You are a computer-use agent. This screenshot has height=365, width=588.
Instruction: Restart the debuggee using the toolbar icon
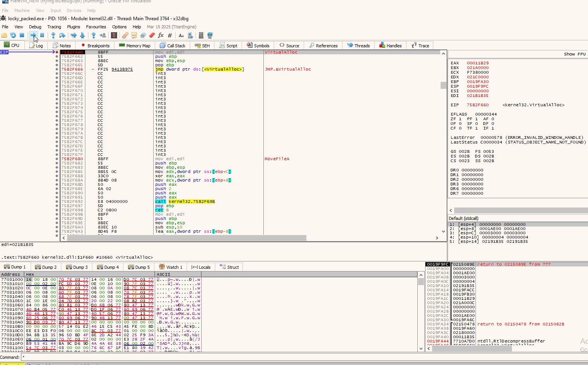[13, 35]
